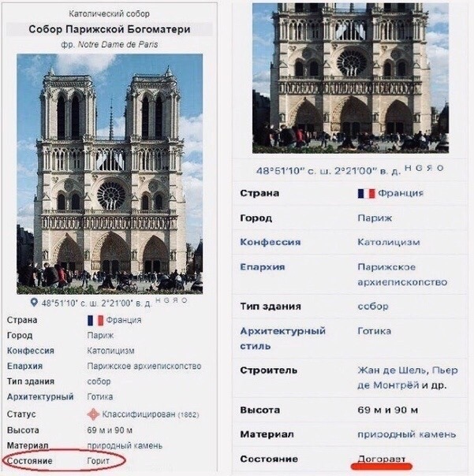The image size is (474, 476).
Task: Open the Конфессия label link on right
Action: point(270,242)
